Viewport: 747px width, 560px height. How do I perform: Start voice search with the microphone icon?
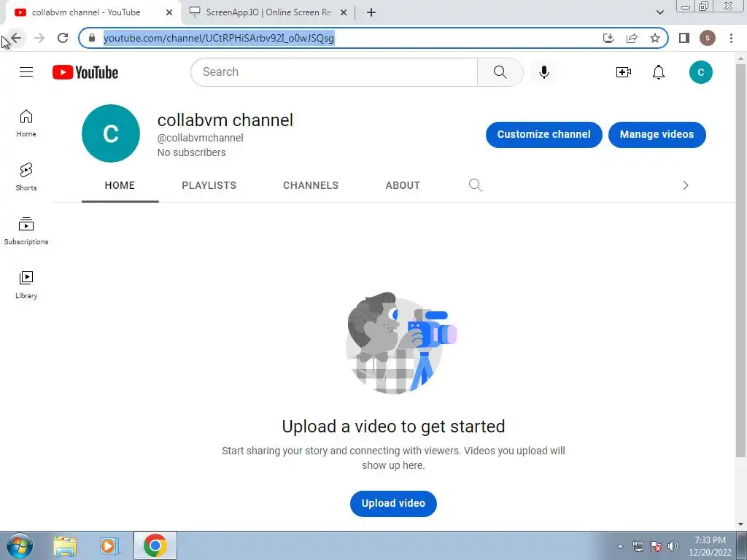[544, 72]
